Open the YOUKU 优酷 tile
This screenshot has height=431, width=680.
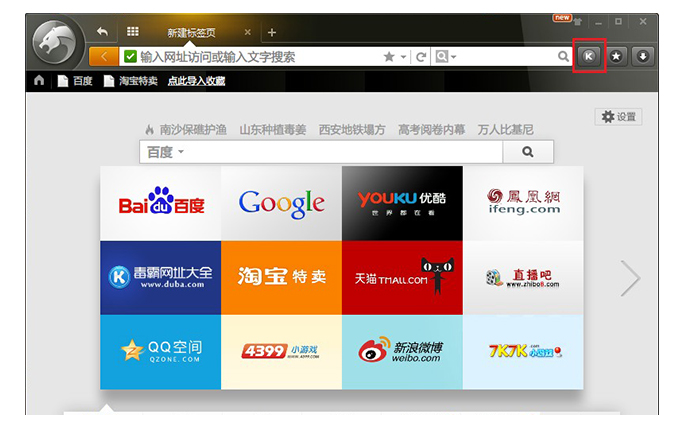pyautogui.click(x=402, y=203)
